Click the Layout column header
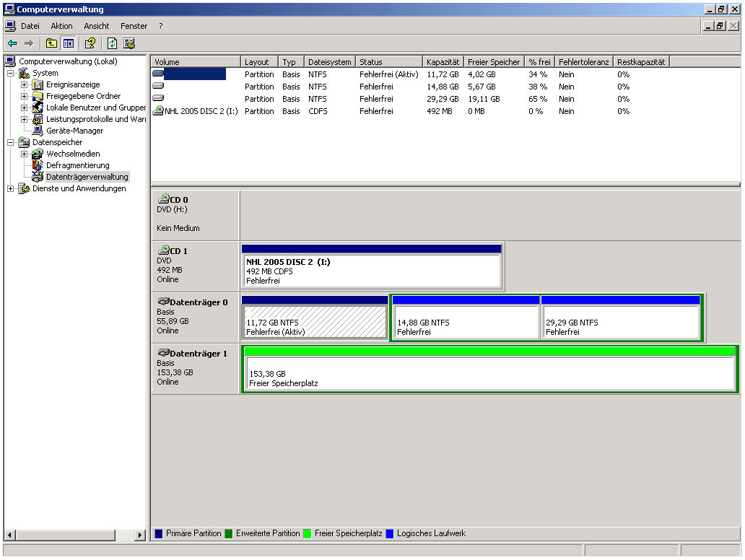 tap(259, 62)
